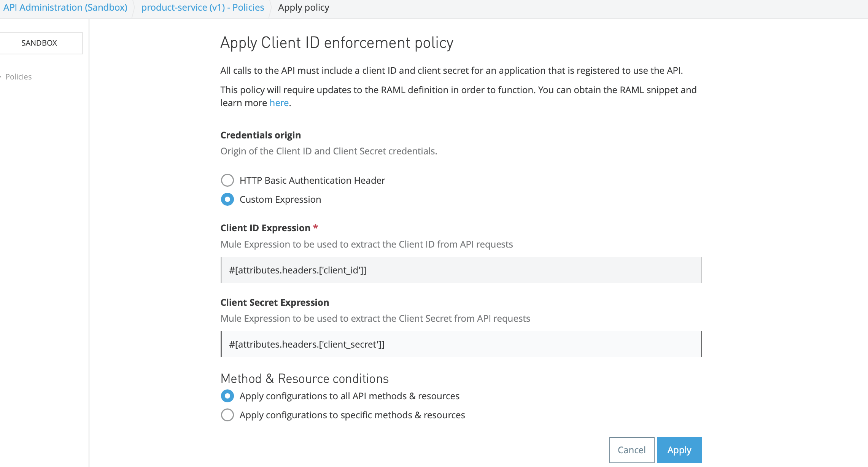Click the Apply policy breadcrumb item
The height and width of the screenshot is (467, 868).
(x=304, y=8)
